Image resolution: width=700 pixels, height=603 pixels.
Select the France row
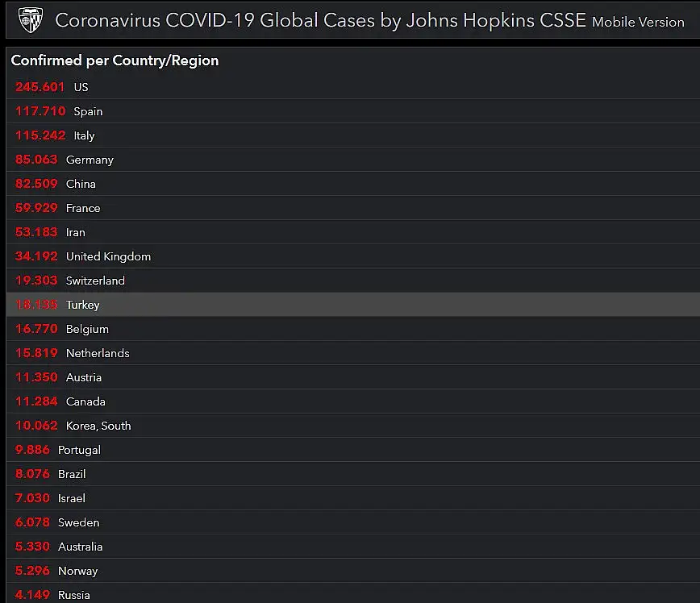click(353, 207)
